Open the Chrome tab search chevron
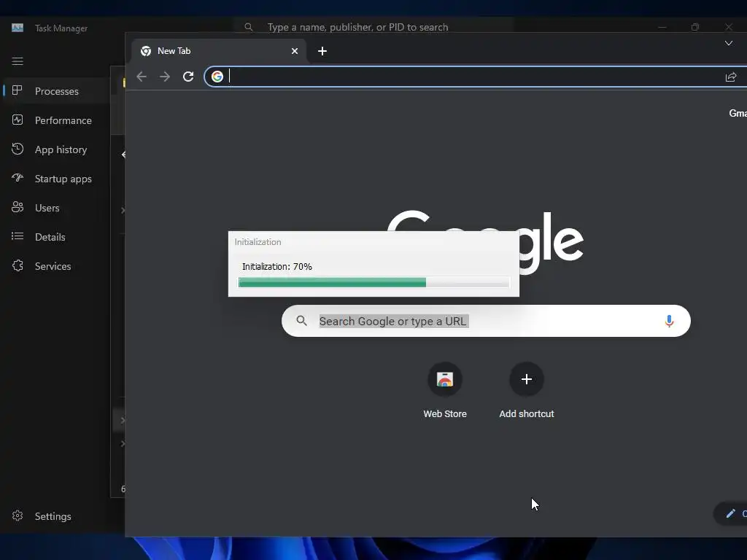The height and width of the screenshot is (560, 747). [729, 43]
